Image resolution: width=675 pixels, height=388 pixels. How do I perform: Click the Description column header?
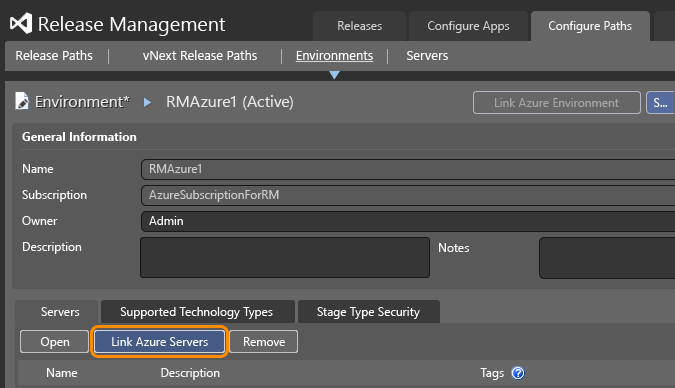coord(190,373)
